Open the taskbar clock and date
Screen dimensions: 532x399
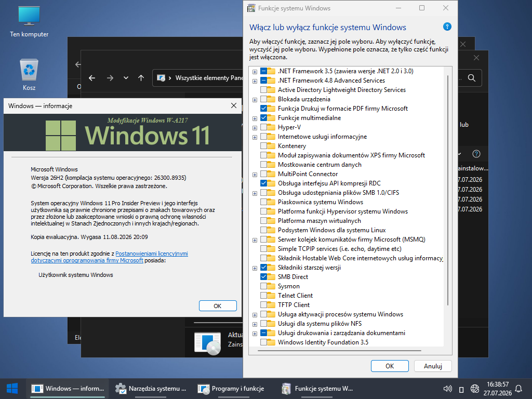pyautogui.click(x=497, y=389)
